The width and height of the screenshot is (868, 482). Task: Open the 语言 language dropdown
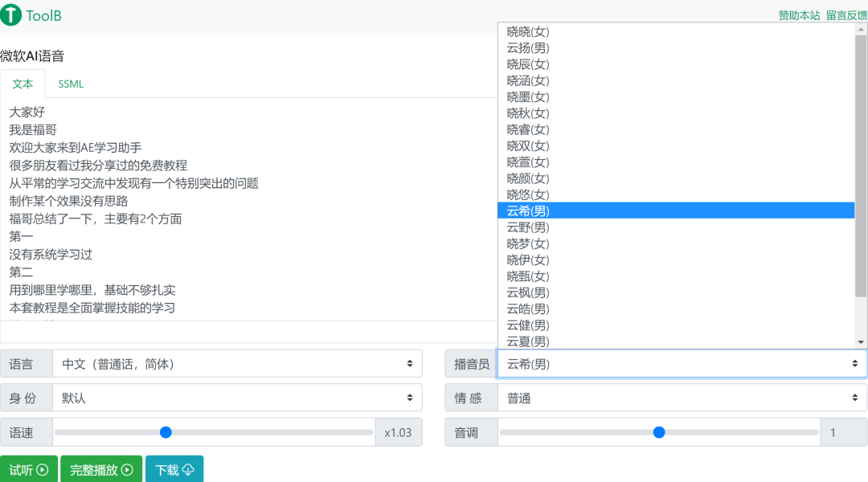coord(237,364)
